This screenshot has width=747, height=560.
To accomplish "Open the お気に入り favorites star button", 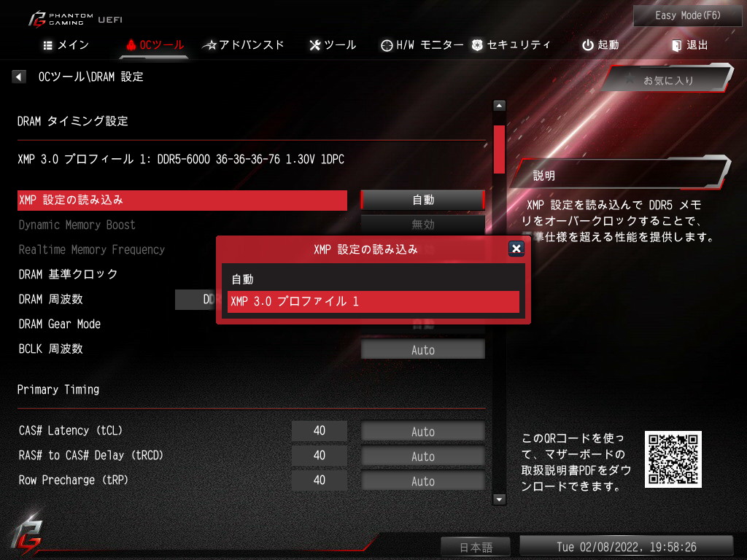I will tap(667, 79).
